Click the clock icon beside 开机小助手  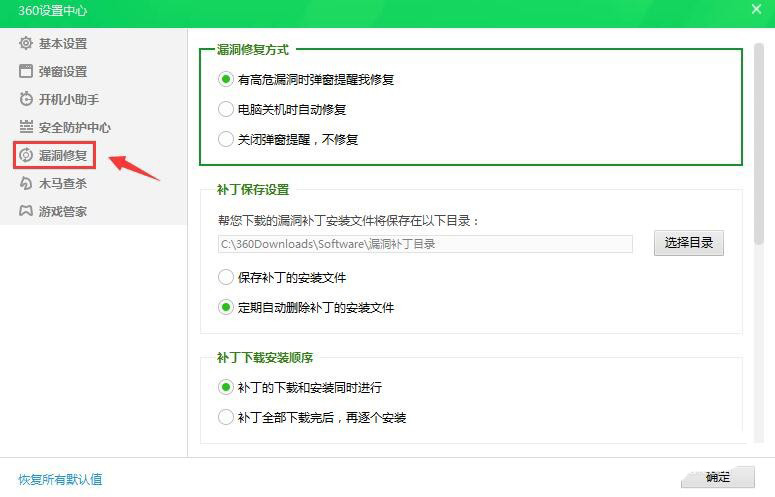coord(26,99)
